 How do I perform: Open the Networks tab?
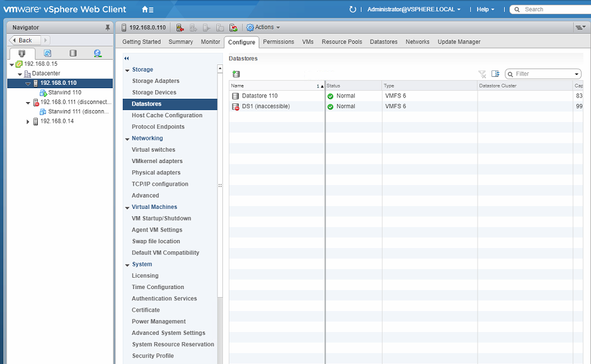point(417,42)
